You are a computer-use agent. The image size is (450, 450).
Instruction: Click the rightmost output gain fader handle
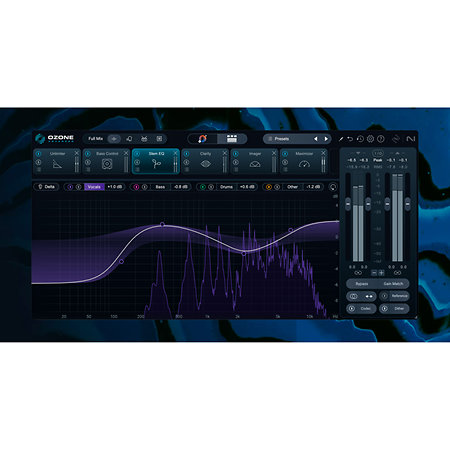(408, 203)
